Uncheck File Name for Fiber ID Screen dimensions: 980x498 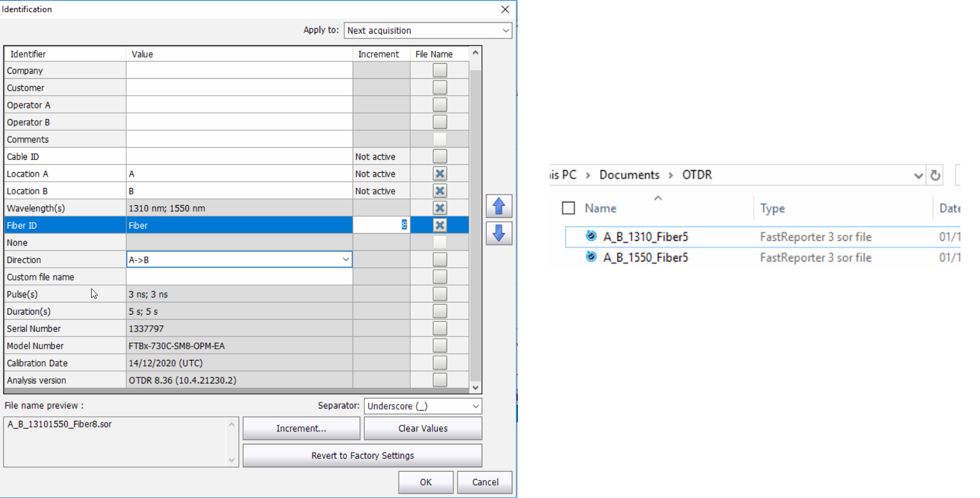pos(440,225)
